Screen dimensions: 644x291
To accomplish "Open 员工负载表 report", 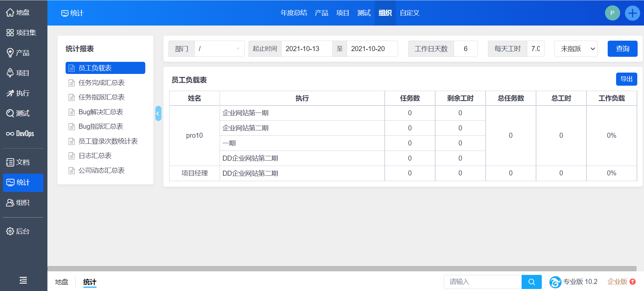I will coord(105,68).
